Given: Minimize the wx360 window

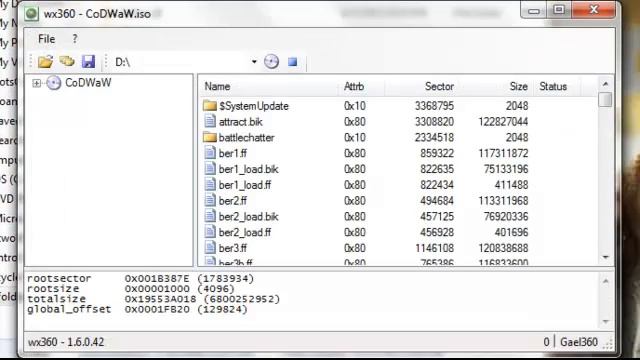Looking at the screenshot, I should pos(533,10).
